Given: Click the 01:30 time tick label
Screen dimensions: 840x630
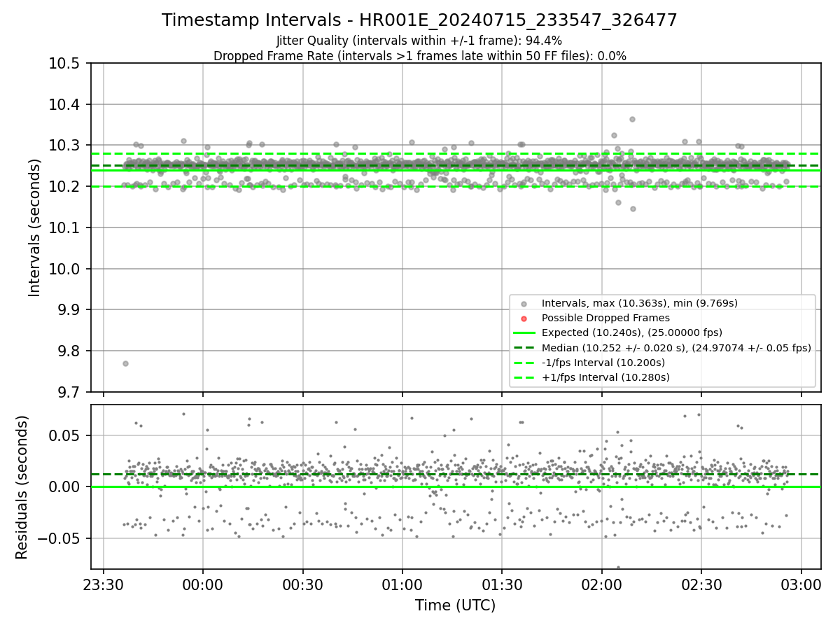Looking at the screenshot, I should tap(502, 584).
